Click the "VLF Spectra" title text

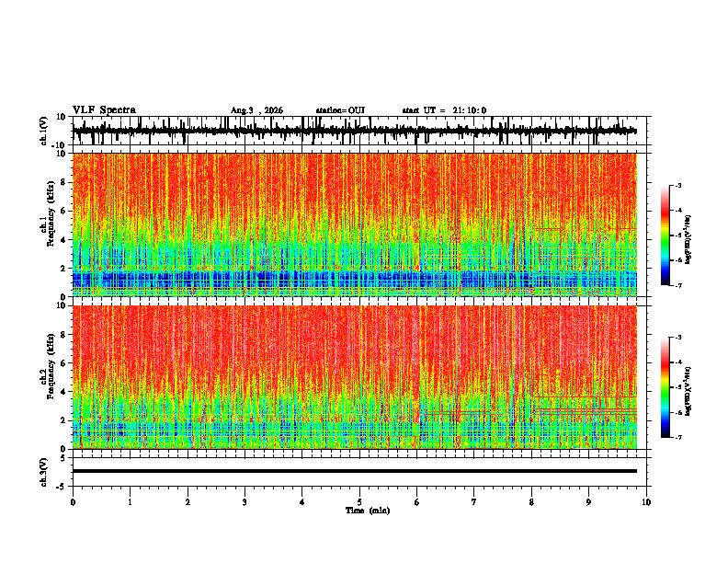point(104,110)
